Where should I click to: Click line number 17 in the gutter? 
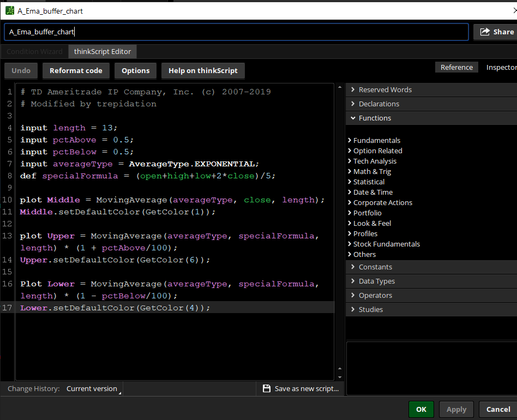point(7,308)
